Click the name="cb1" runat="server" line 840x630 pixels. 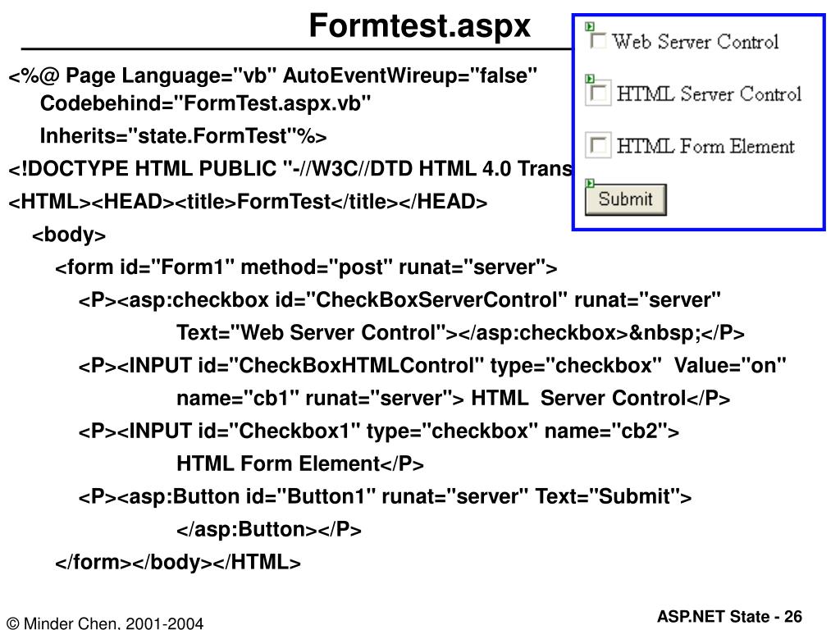[453, 398]
